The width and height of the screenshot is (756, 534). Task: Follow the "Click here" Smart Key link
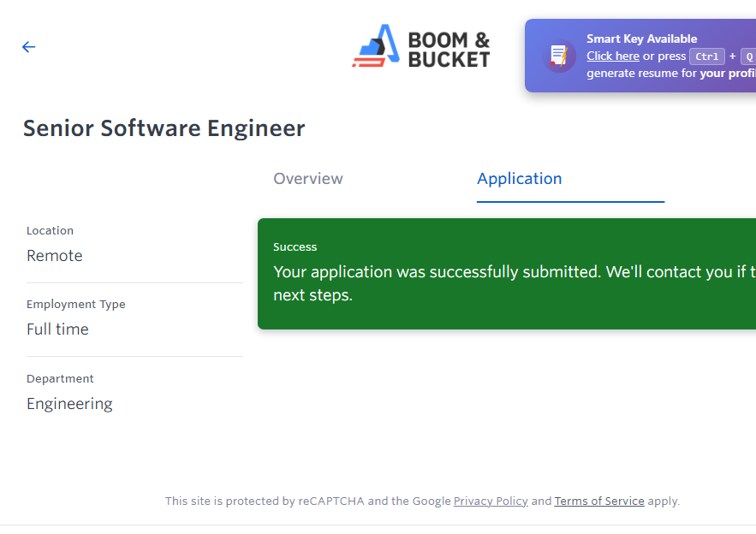point(612,56)
